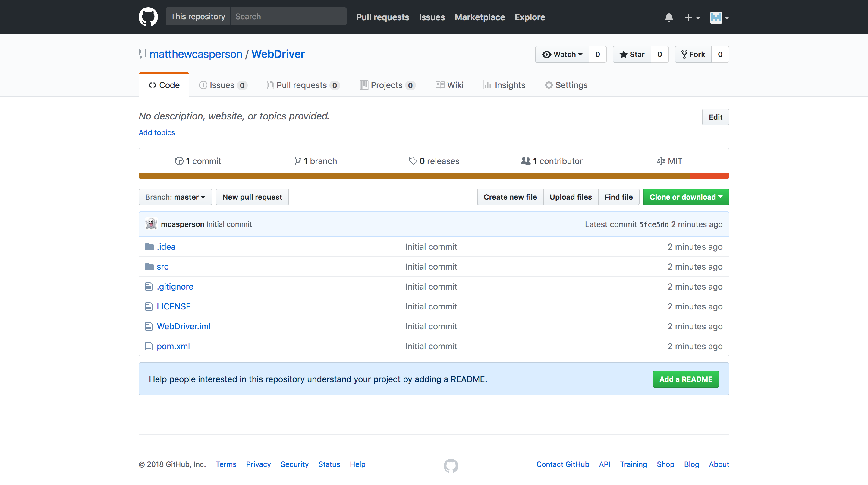Click the MIT license scale icon
868x485 pixels.
[661, 161]
